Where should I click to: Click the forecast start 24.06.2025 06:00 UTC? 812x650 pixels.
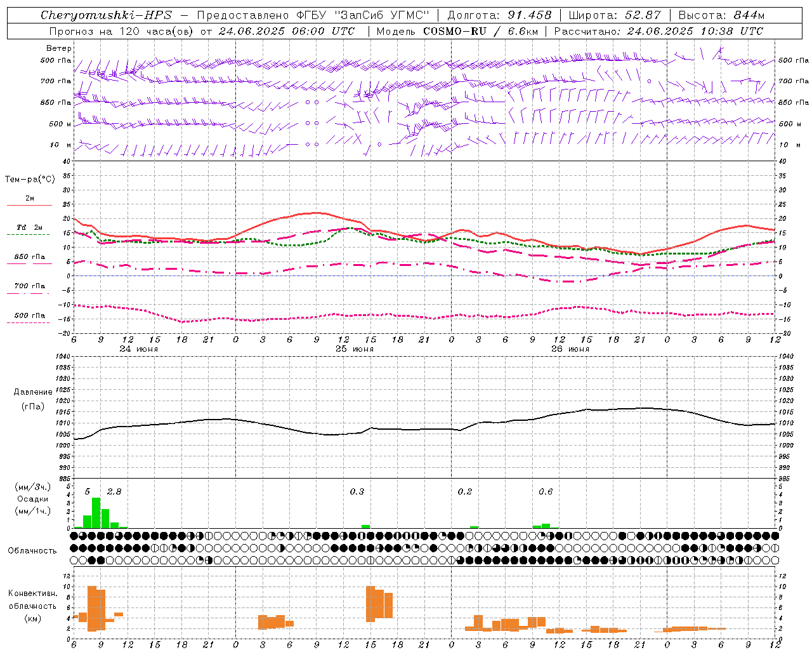coord(287,31)
